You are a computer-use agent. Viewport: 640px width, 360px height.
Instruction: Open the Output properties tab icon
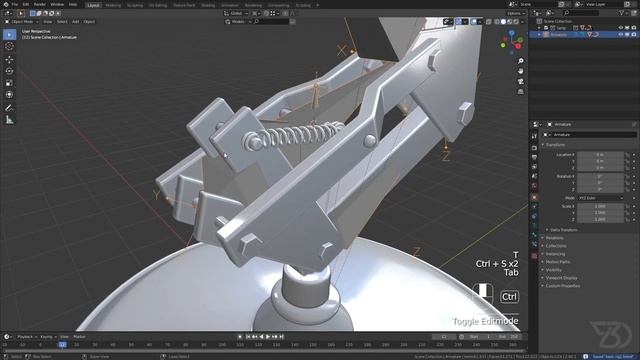click(534, 157)
